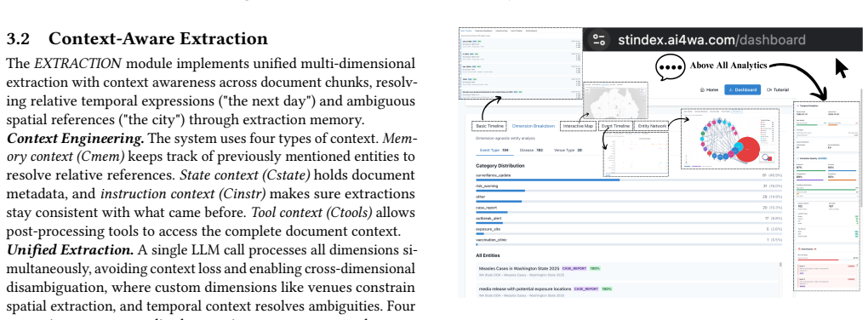The image size is (868, 320).
Task: Open the Tutorial link in the navigation
Action: (x=778, y=89)
